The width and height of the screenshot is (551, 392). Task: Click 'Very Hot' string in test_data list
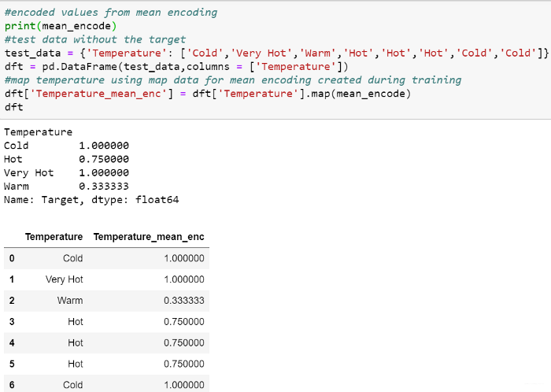pos(261,53)
